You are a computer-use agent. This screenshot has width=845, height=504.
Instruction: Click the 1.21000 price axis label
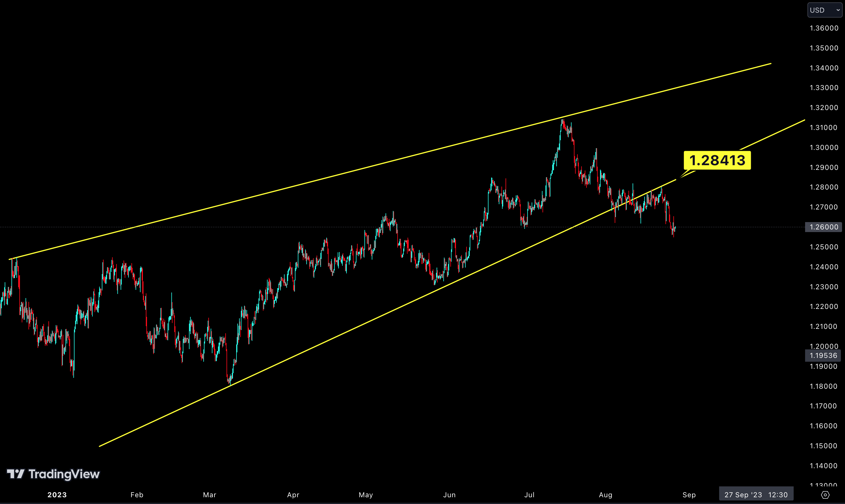tap(824, 327)
